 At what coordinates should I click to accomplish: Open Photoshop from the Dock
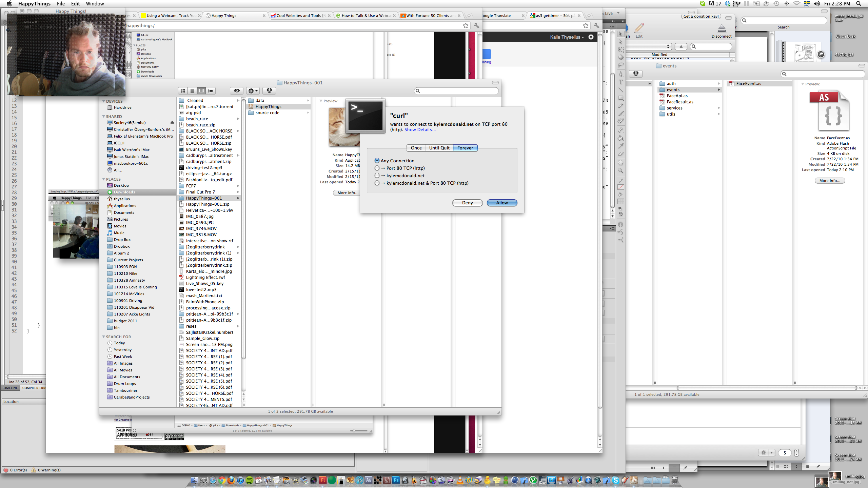396,480
